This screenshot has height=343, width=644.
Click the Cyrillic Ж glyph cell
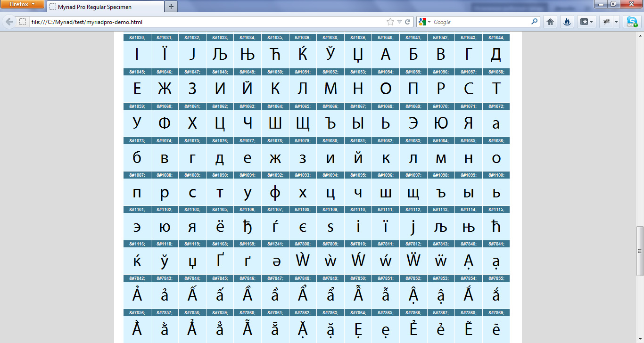tap(165, 89)
